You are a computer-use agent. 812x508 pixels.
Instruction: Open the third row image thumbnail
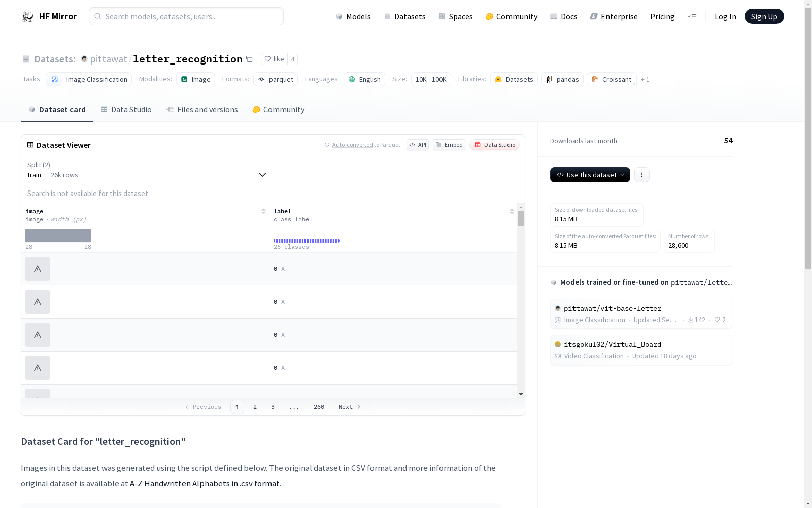tap(38, 335)
